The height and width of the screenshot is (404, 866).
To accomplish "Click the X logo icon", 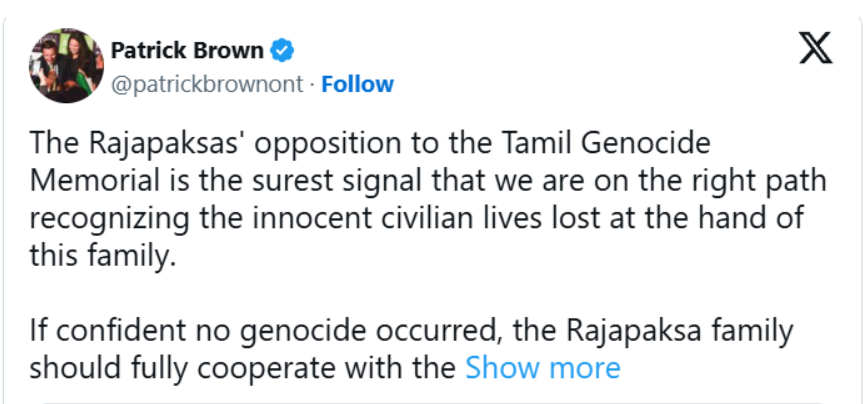I will pos(816,49).
